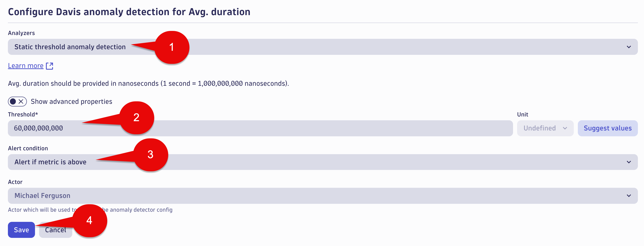This screenshot has height=246, width=644.
Task: Open the Michael Ferguson actor dropdown
Action: point(323,196)
